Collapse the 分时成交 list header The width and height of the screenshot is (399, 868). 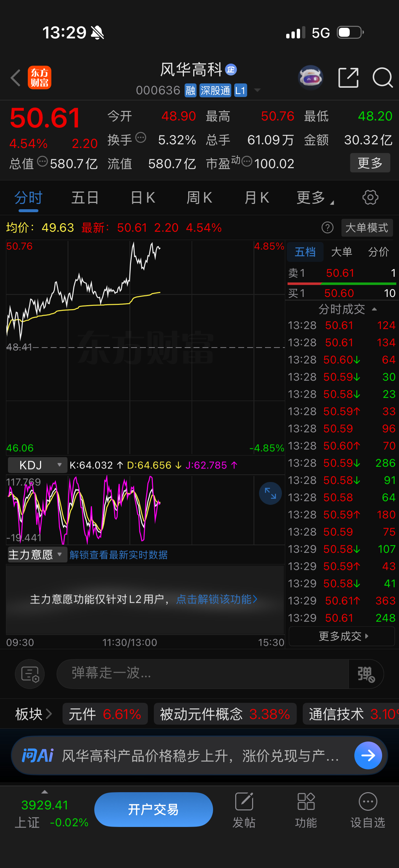347,309
